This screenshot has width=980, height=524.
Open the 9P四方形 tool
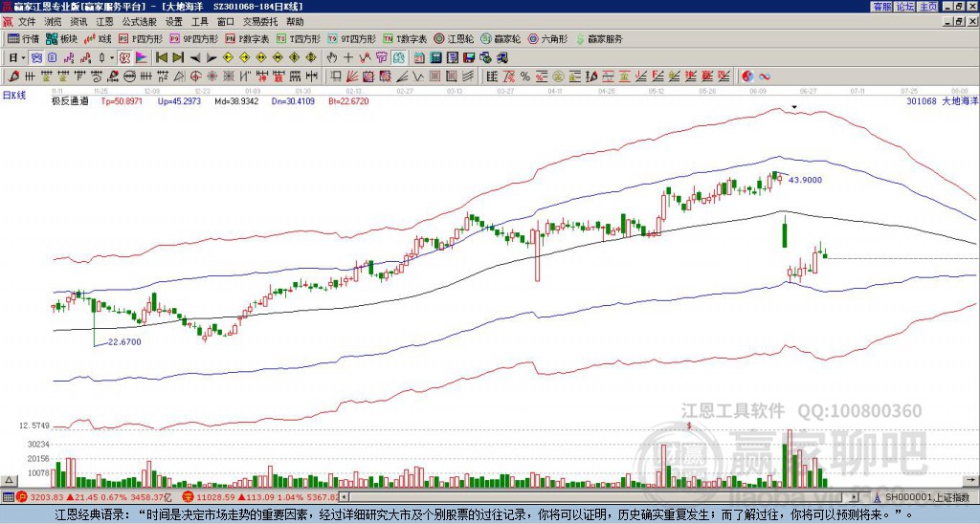coord(194,38)
